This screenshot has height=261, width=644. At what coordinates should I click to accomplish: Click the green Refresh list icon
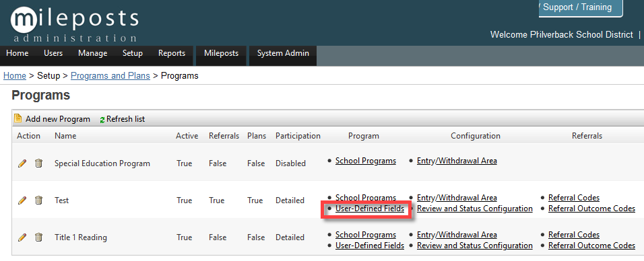tap(102, 120)
